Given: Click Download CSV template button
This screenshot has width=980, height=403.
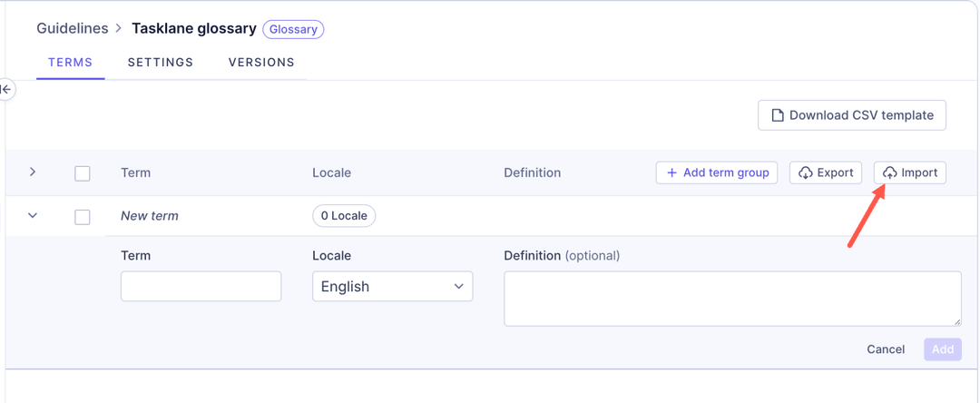Looking at the screenshot, I should tap(852, 115).
